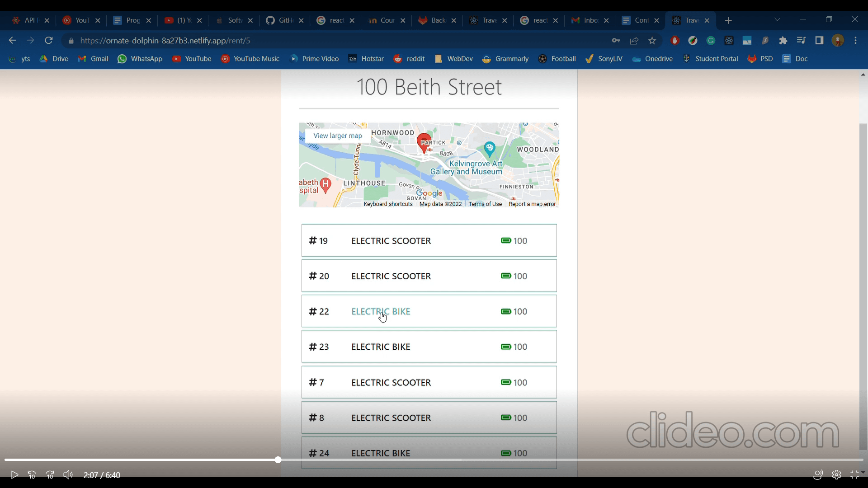Open the PSD bookmark
This screenshot has height=488, width=868.
pos(760,59)
